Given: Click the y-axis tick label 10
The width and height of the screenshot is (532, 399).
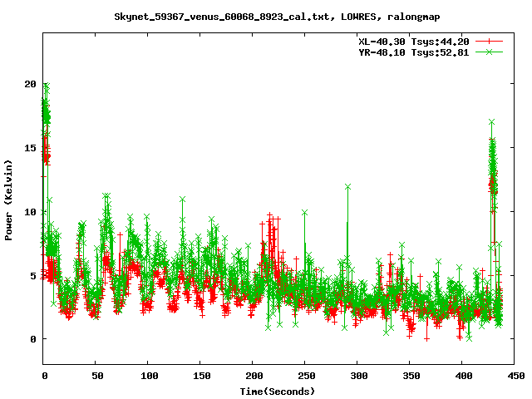Looking at the screenshot, I should point(30,212).
